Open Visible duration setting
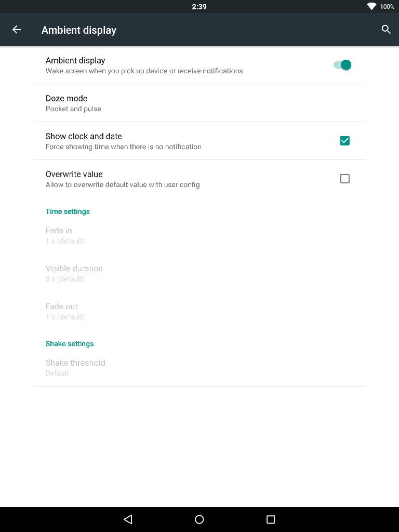Image resolution: width=399 pixels, height=532 pixels. click(x=199, y=273)
